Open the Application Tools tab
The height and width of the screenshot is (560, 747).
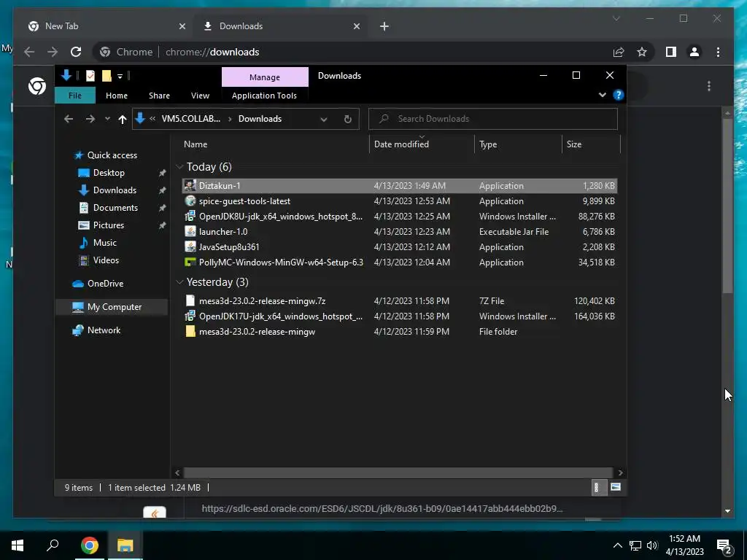click(264, 96)
